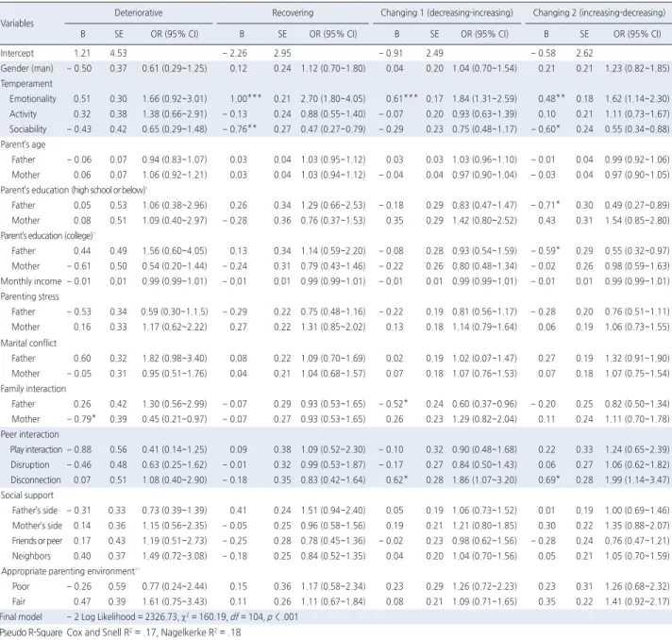Screen dimensions: 672x640
Task: Click the 'Marital conflict' section label
Action: [x=28, y=343]
